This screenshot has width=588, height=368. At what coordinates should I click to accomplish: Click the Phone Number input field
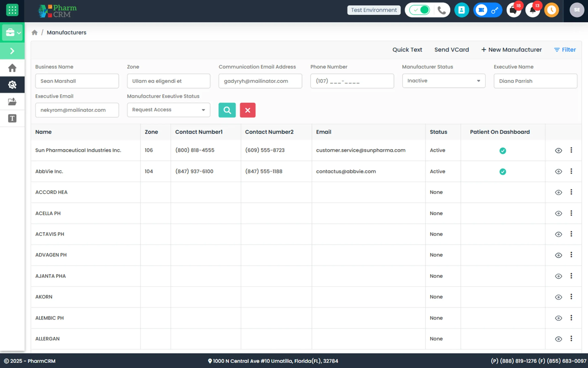coord(352,81)
